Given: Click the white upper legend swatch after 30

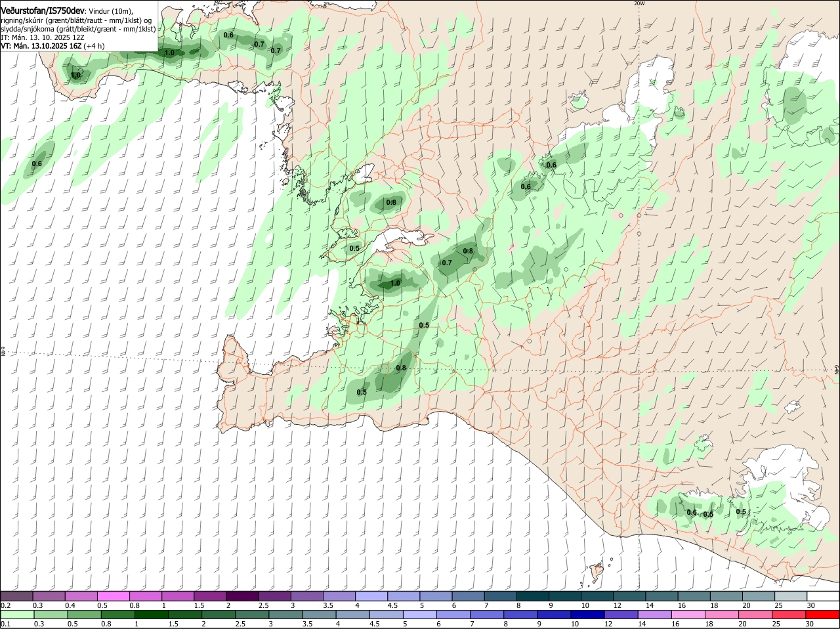Looking at the screenshot, I should point(824,596).
